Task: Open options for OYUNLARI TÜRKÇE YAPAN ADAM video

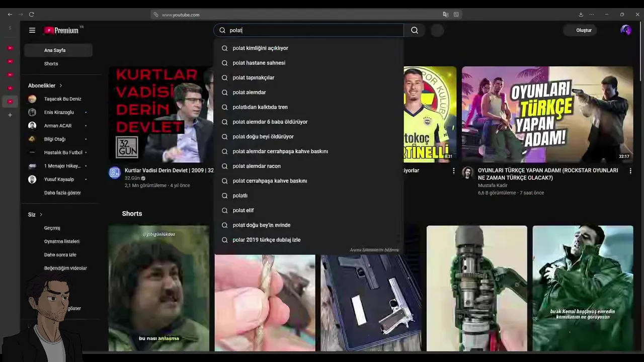Action: (x=630, y=171)
